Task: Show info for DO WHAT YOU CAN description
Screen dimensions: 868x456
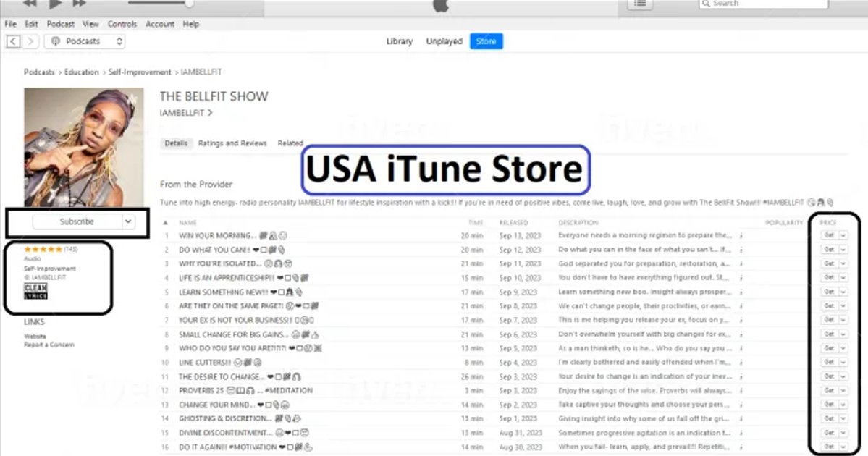Action: pos(741,250)
